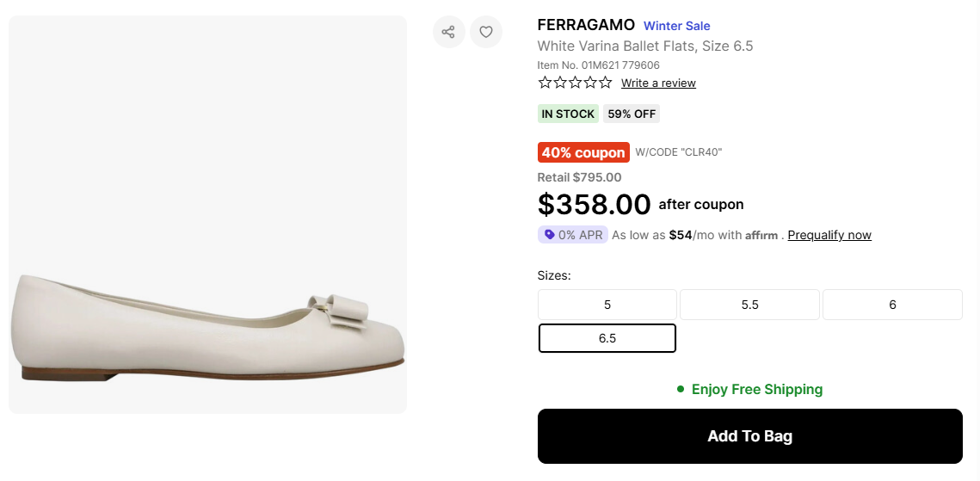Click the 59% OFF badge

632,114
